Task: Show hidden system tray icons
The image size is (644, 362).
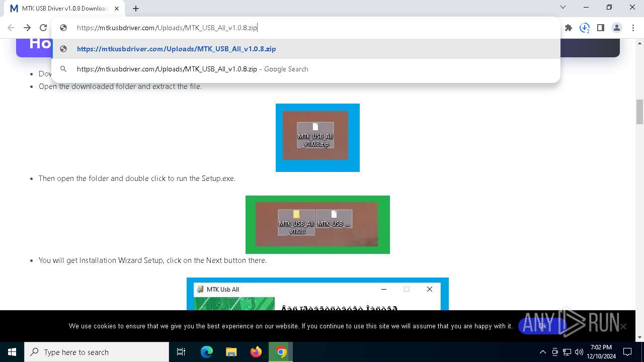Action: 542,352
